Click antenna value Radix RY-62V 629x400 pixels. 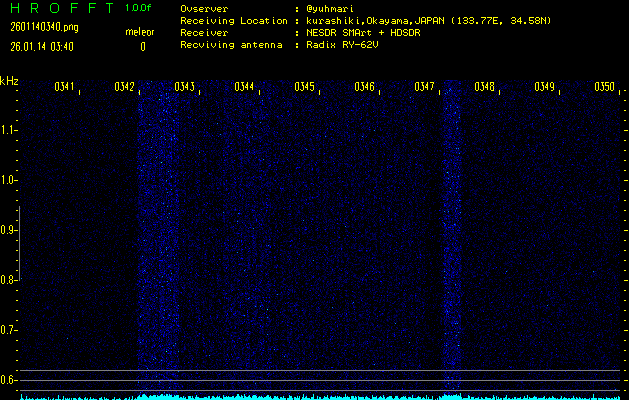(342, 45)
